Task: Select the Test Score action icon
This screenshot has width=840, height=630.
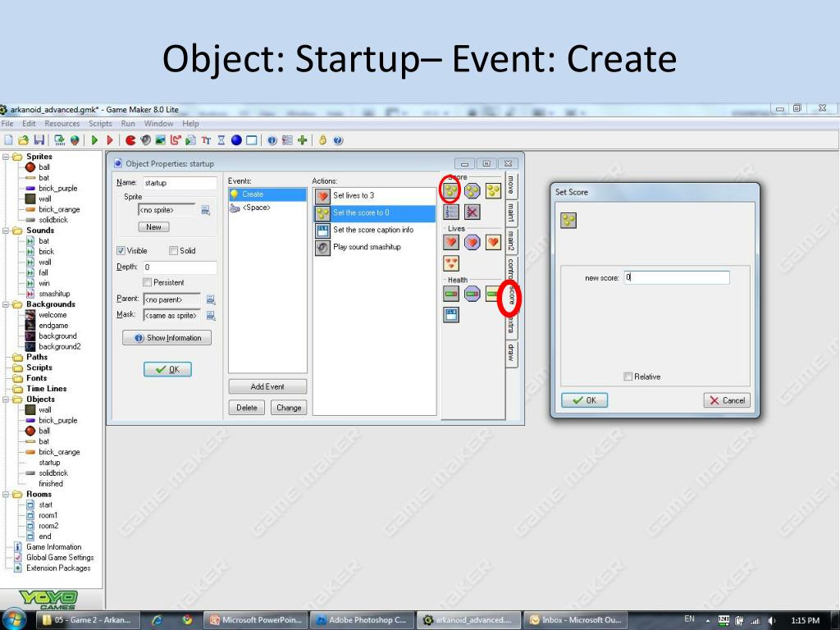Action: (472, 190)
